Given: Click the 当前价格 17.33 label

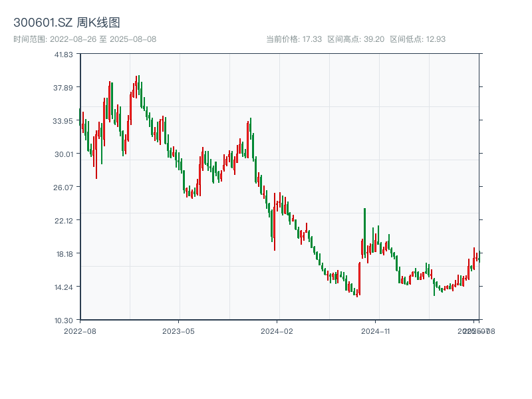Looking at the screenshot, I should 294,39.
